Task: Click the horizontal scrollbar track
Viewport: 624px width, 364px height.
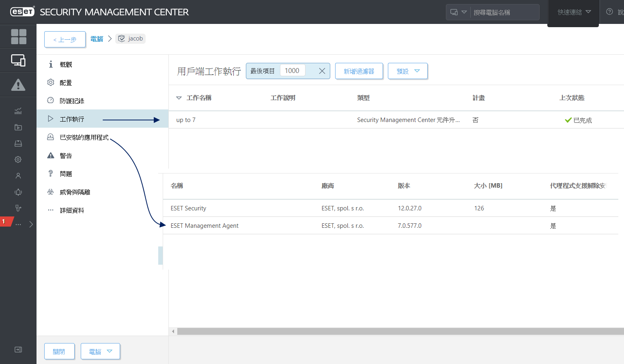Action: [x=400, y=332]
